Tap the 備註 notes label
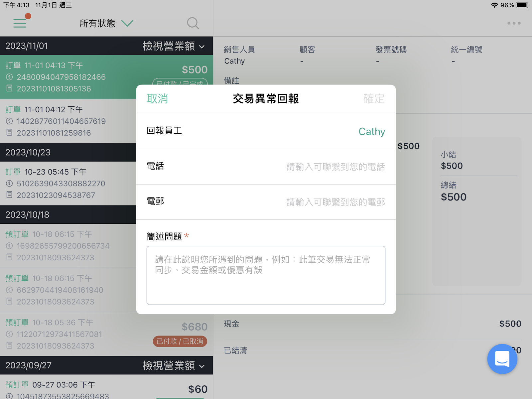This screenshot has width=532, height=399. tap(231, 81)
